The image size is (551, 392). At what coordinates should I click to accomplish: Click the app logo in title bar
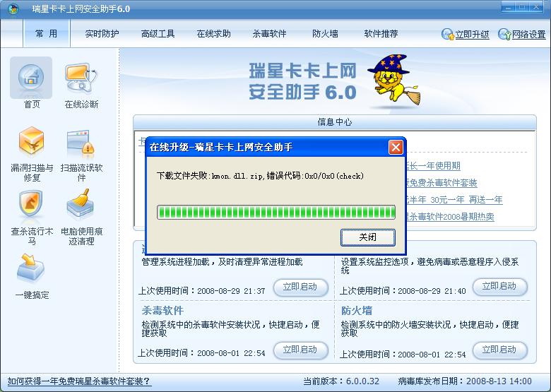[x=13, y=8]
